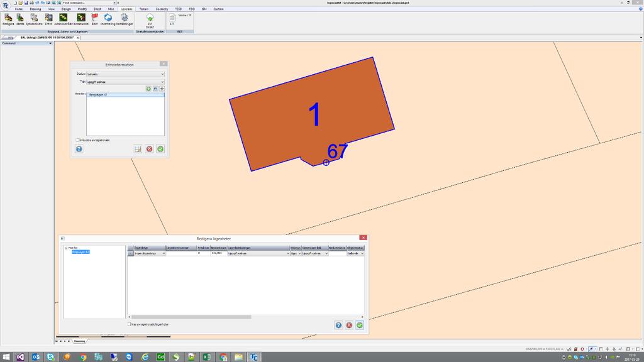Open the Objektstatus 'Gällande' dropdown
Viewport: 644px width, 362px height.
point(355,254)
